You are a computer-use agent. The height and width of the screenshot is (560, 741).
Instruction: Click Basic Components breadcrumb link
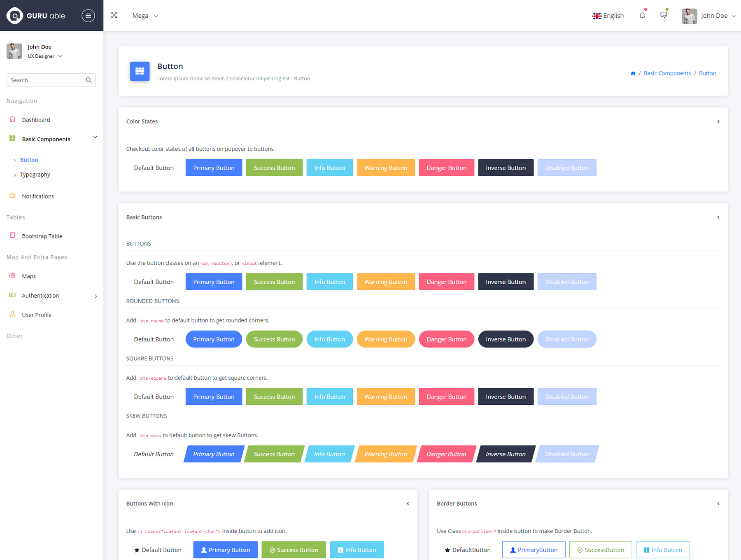tap(667, 73)
